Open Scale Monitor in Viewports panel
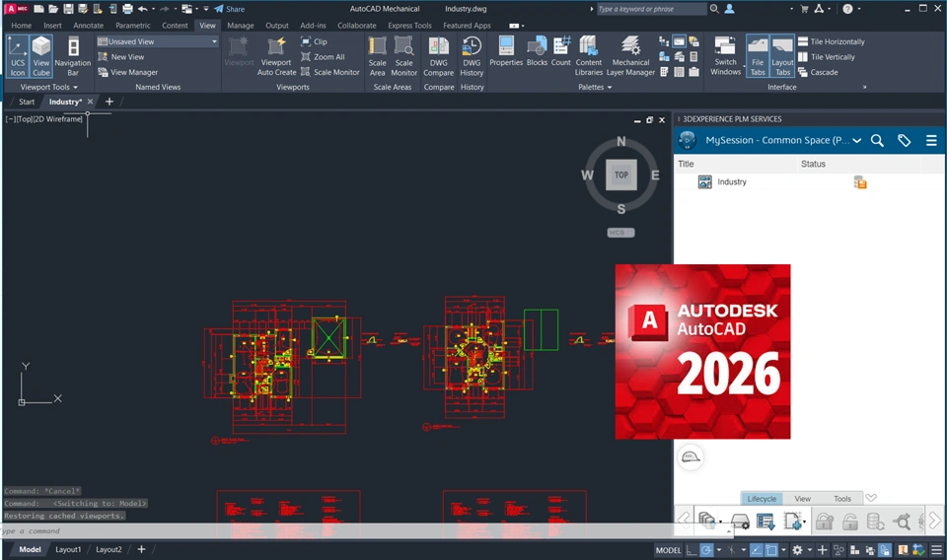947x560 pixels. pos(329,72)
